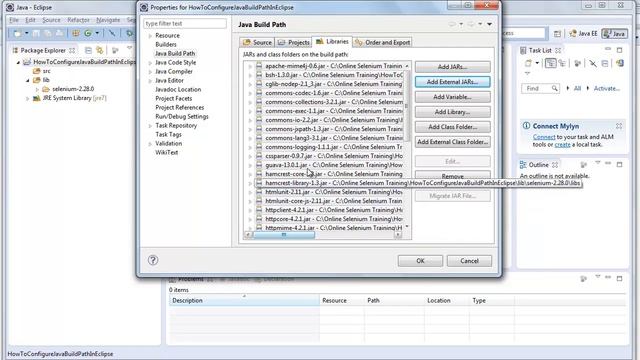The height and width of the screenshot is (360, 640).
Task: Click the New Task icon in Task List
Action: (x=528, y=63)
